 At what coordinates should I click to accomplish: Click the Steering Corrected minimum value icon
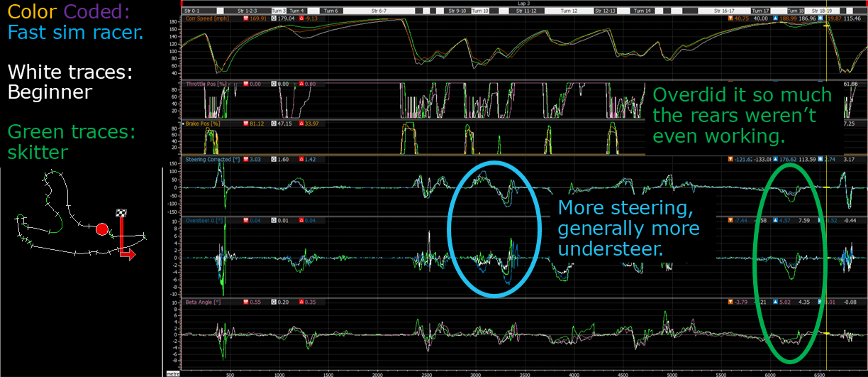coord(732,160)
